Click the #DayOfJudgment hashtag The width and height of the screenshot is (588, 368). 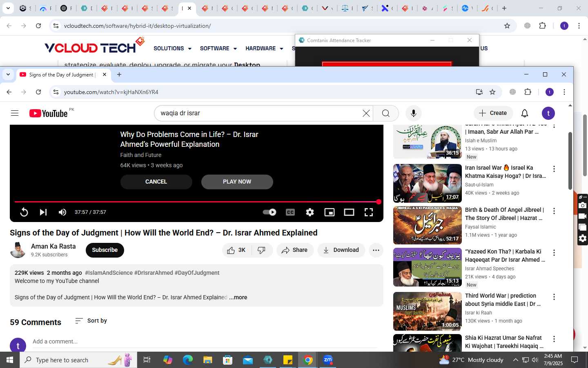[x=197, y=273]
